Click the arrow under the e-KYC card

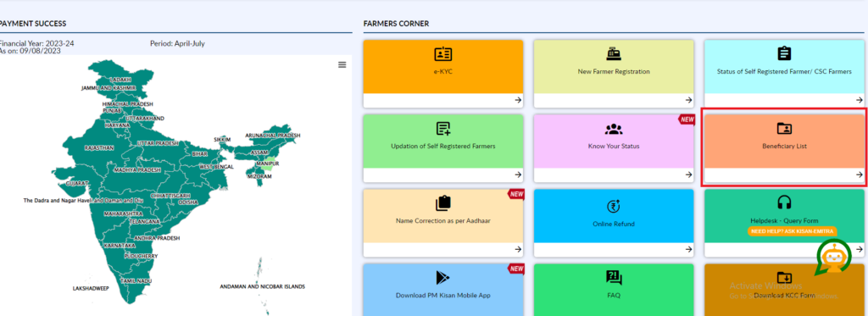[518, 100]
